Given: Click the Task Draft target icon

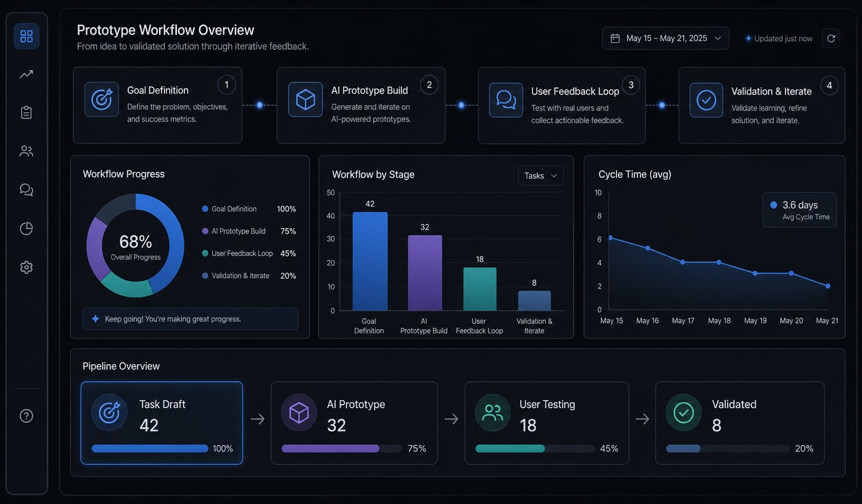Looking at the screenshot, I should [x=109, y=413].
